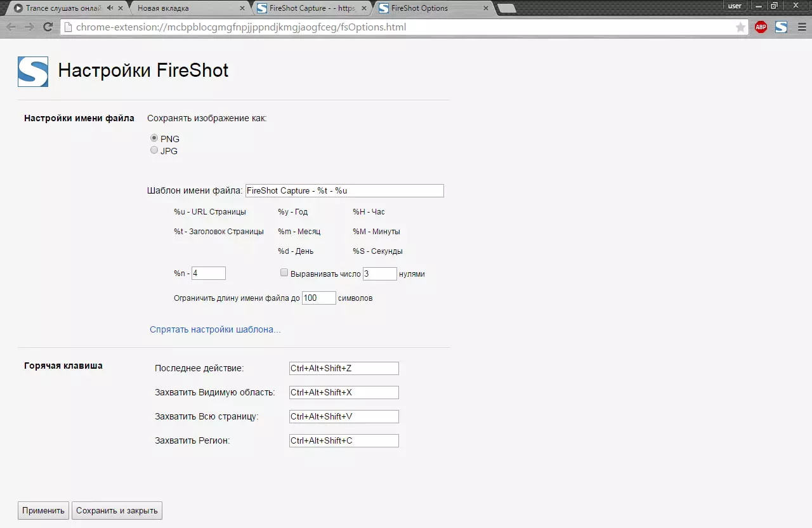Viewport: 812px width, 528px height.
Task: Click the Сохранить и закрыть button
Action: tap(117, 510)
